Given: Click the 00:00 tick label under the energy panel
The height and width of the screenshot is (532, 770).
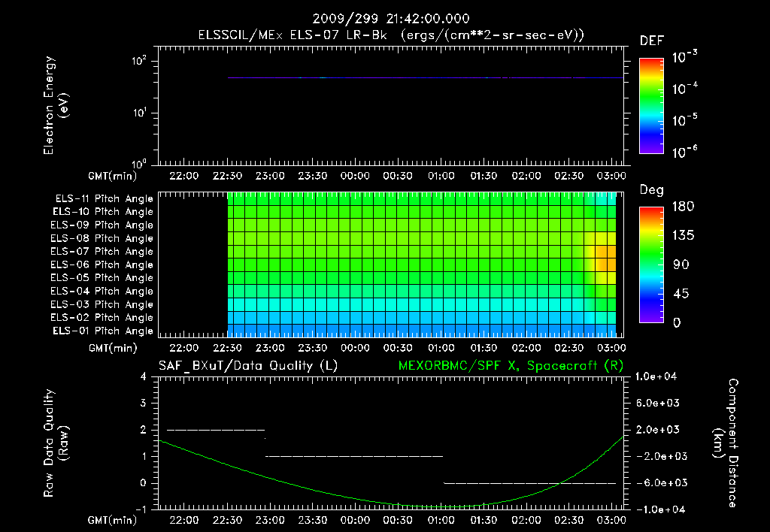Looking at the screenshot, I should pos(355,176).
